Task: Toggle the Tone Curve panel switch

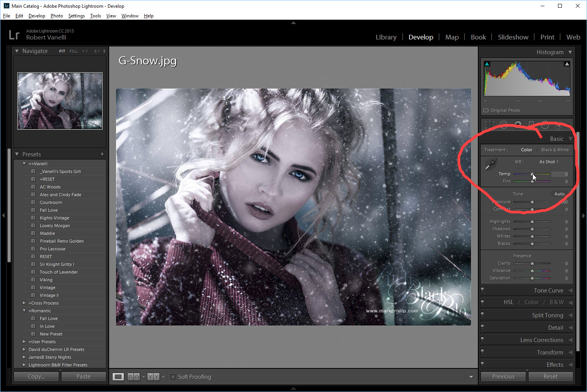Action: tap(483, 290)
